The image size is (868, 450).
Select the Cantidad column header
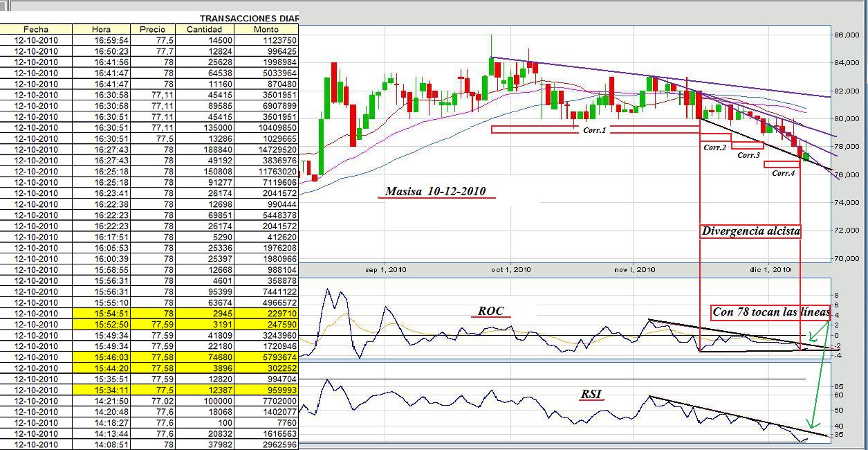205,29
